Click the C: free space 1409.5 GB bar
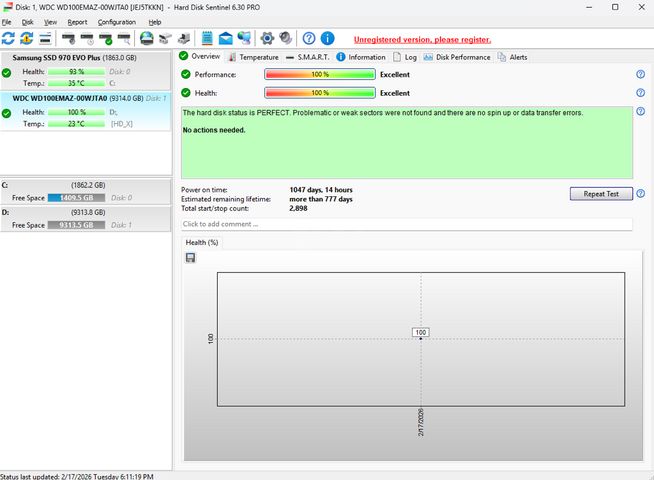 (x=76, y=198)
